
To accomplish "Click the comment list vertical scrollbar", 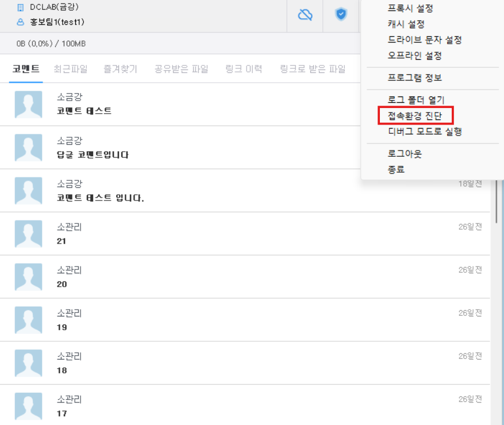I will (x=496, y=204).
